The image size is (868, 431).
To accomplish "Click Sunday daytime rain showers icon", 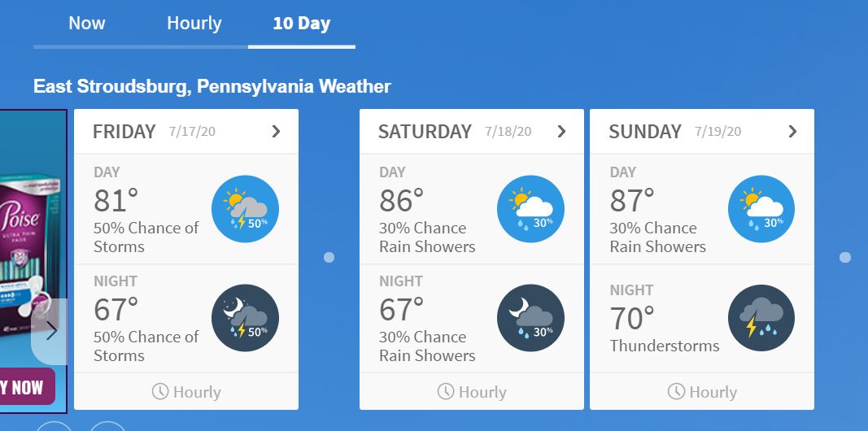I will pos(761,209).
